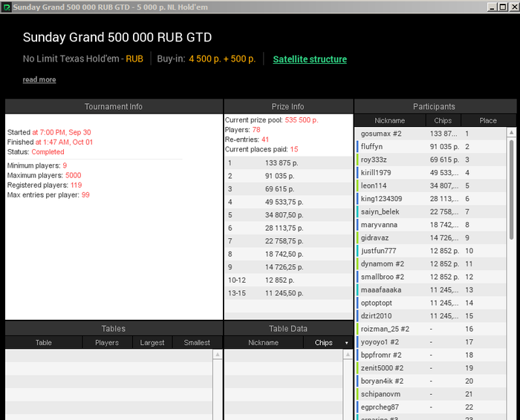Select participant leon114
Screen dimensions: 520x420
430,186
